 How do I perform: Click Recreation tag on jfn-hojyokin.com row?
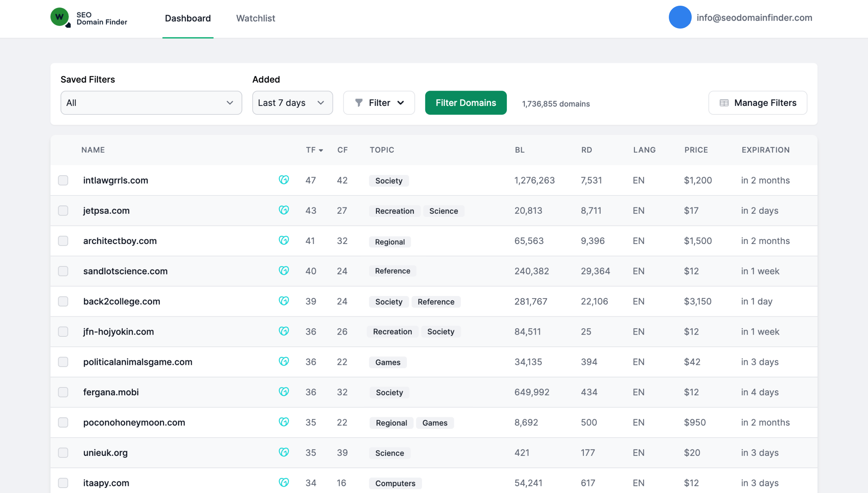(x=392, y=332)
